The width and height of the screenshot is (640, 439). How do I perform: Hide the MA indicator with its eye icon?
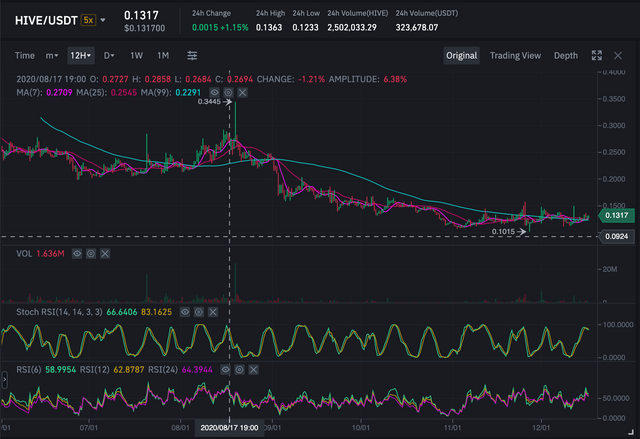pos(214,93)
